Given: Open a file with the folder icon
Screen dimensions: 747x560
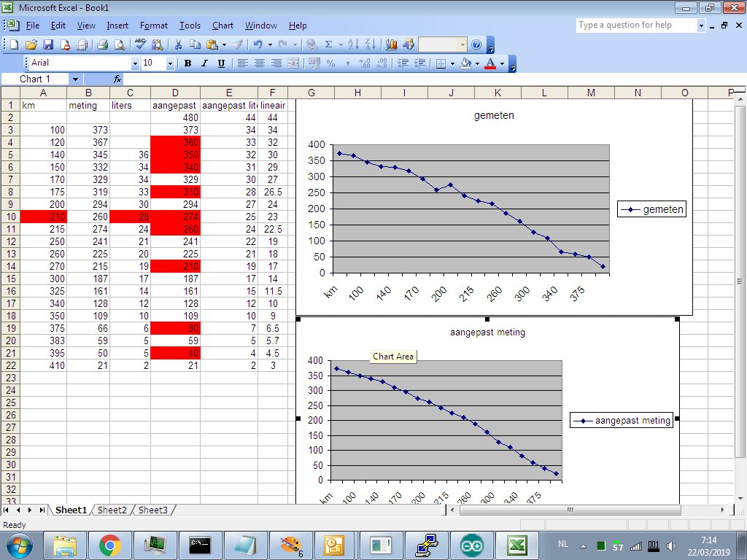Looking at the screenshot, I should coord(31,44).
